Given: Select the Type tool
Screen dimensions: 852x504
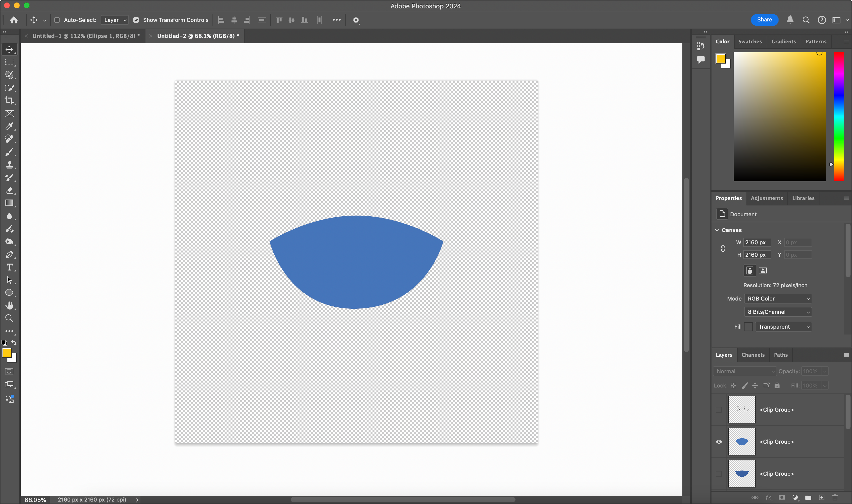Looking at the screenshot, I should tap(9, 267).
